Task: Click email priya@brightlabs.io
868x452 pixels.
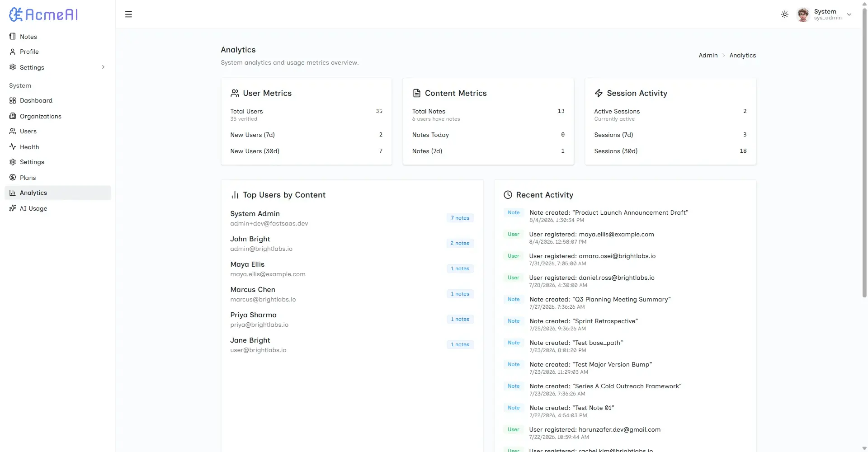Action: point(259,325)
